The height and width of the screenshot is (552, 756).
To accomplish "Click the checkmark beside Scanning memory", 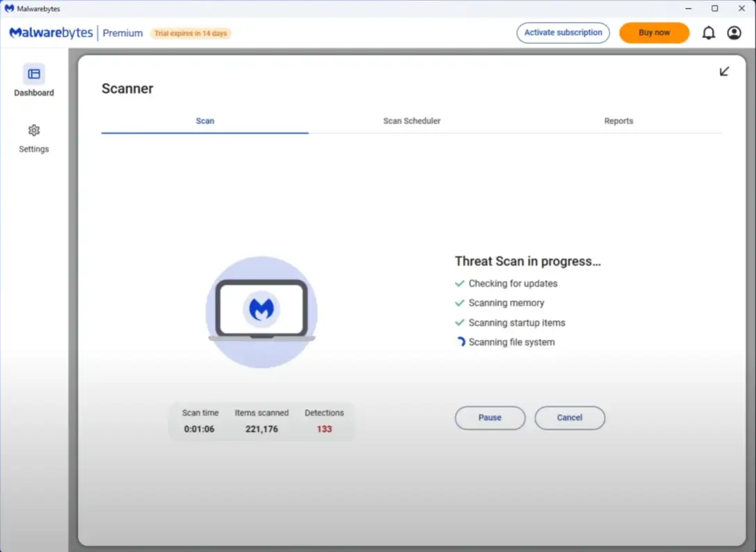I will point(459,303).
